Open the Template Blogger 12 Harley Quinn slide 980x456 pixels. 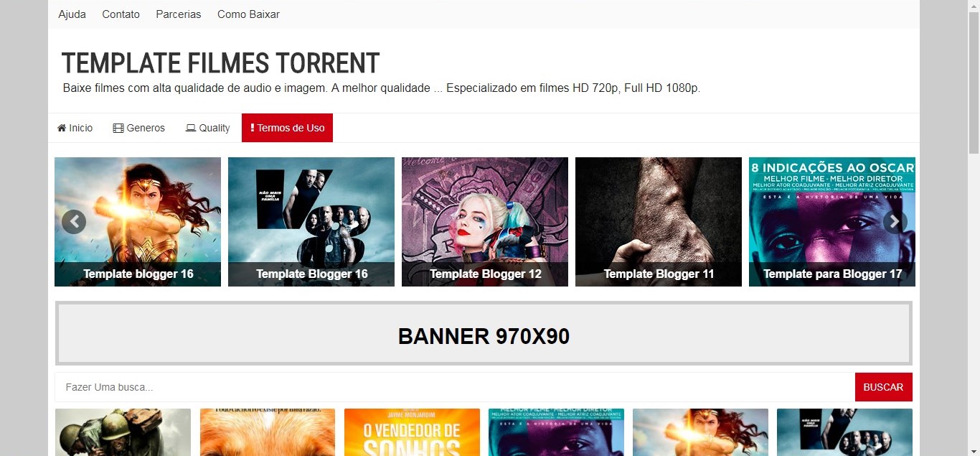485,222
